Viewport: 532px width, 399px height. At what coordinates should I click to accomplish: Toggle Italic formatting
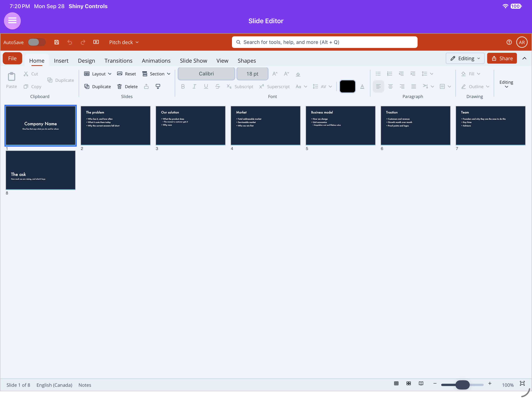tap(194, 86)
